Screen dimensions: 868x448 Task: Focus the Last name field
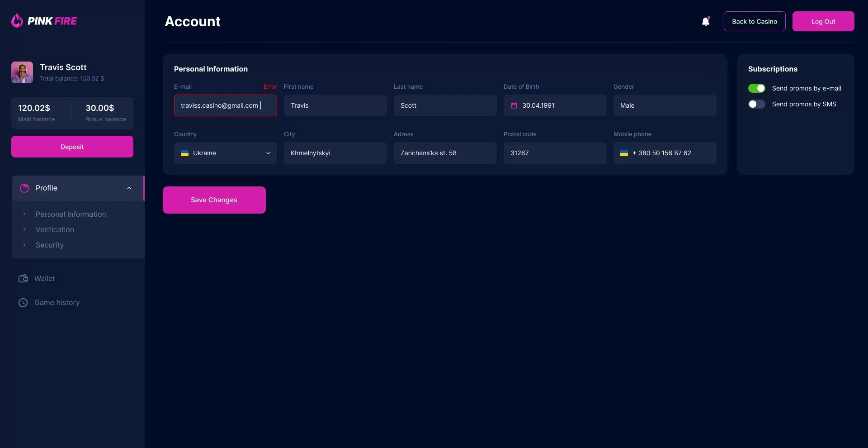[x=445, y=105]
